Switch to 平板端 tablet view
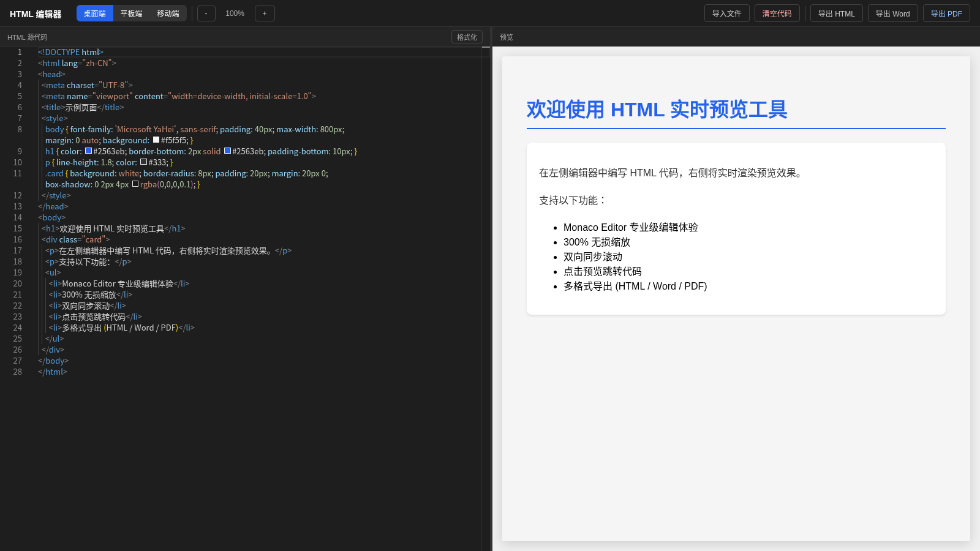 [131, 13]
